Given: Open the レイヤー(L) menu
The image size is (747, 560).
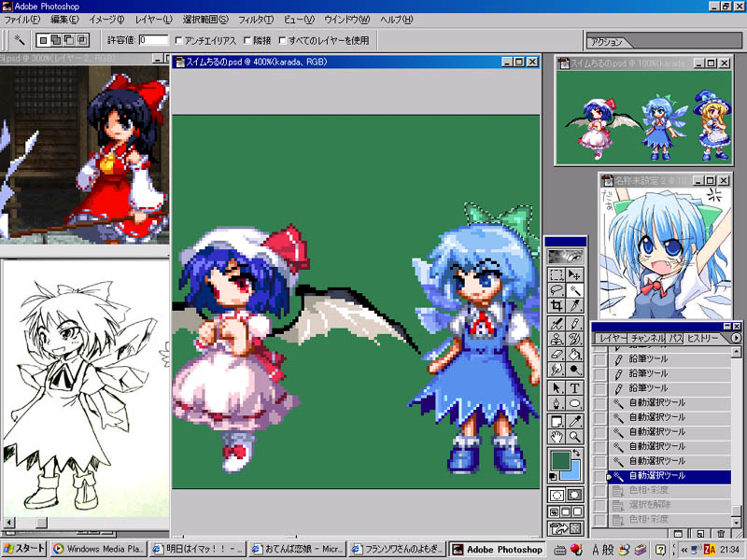Looking at the screenshot, I should pyautogui.click(x=153, y=20).
